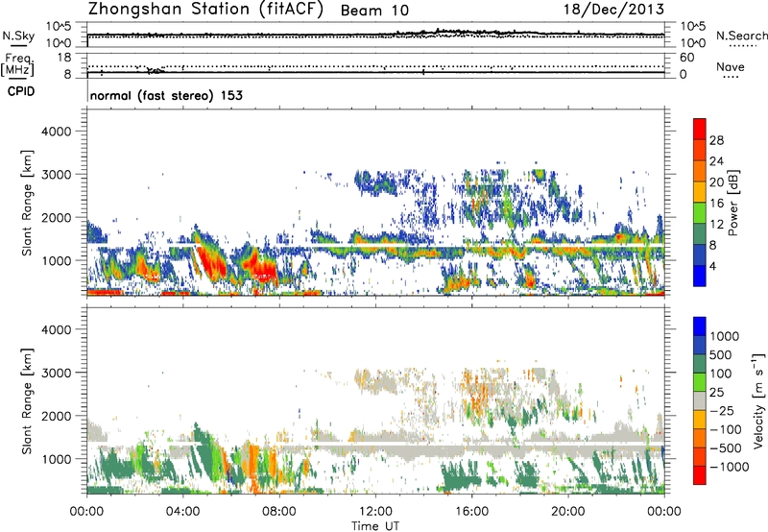Click the -25 label on velocity color bar
This screenshot has width=768, height=532.
[x=723, y=410]
